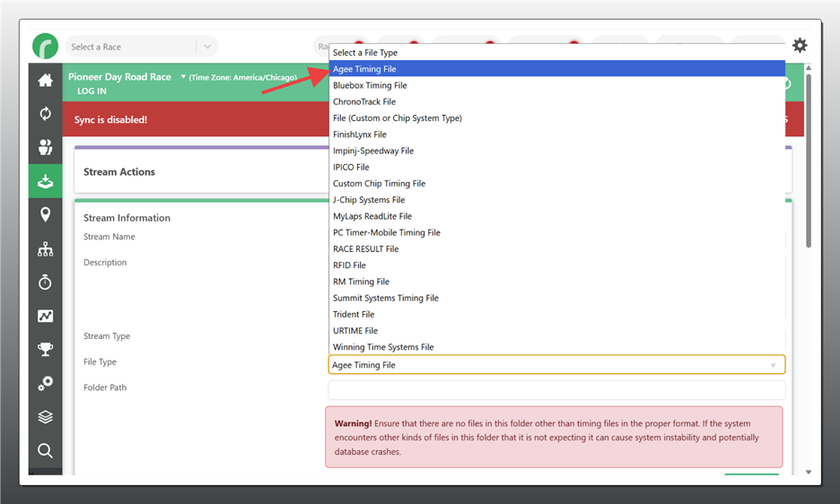Select RACE RESULT File option
This screenshot has width=840, height=504.
point(556,248)
